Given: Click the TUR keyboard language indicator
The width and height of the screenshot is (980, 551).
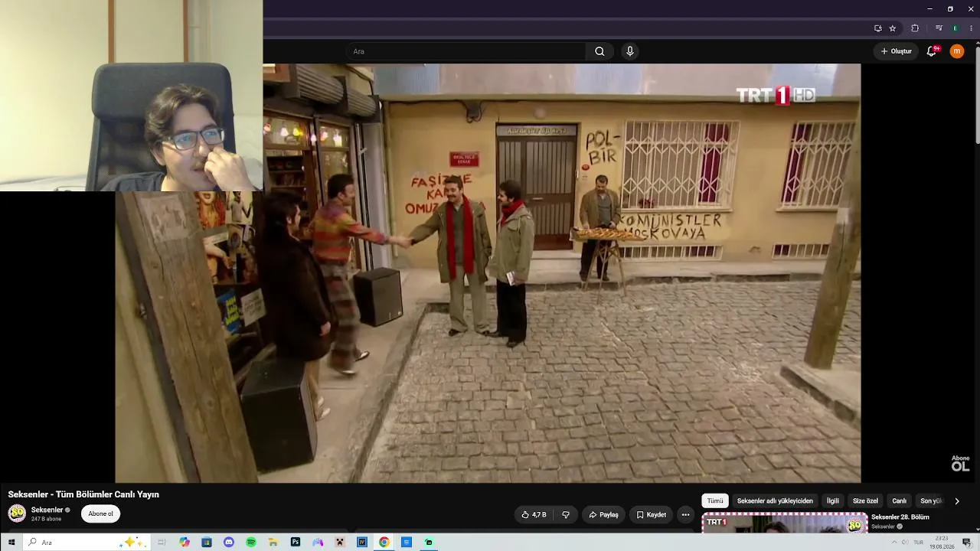Looking at the screenshot, I should point(918,543).
